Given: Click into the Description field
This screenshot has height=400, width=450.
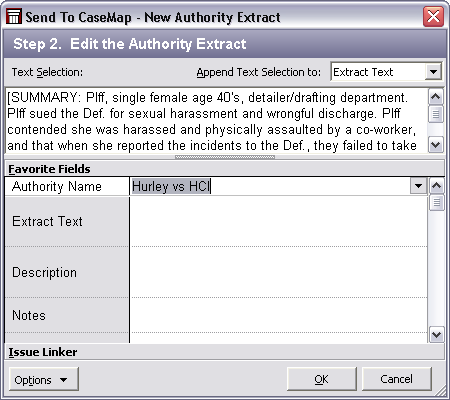Looking at the screenshot, I should pos(279,272).
